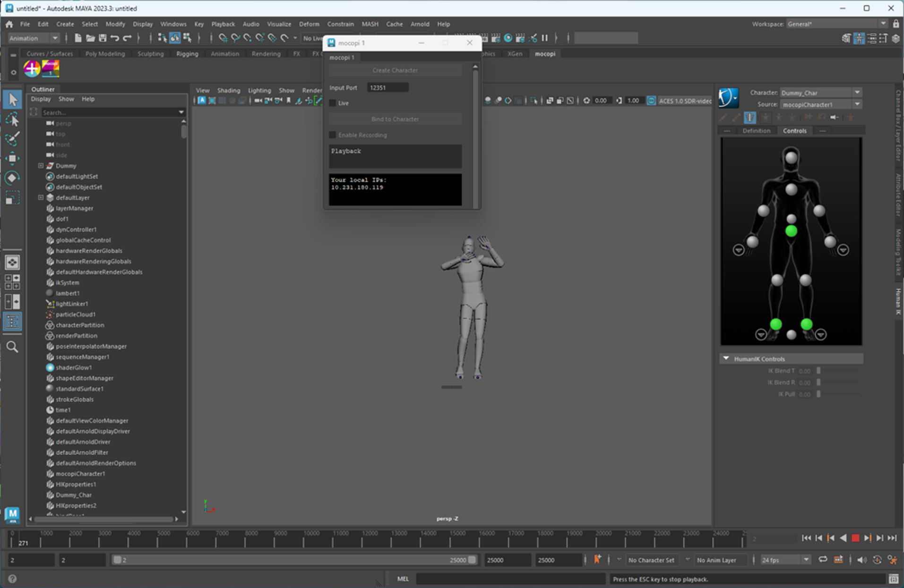Click the IK Blend T slider
Screen dimensions: 904x588
tap(819, 371)
